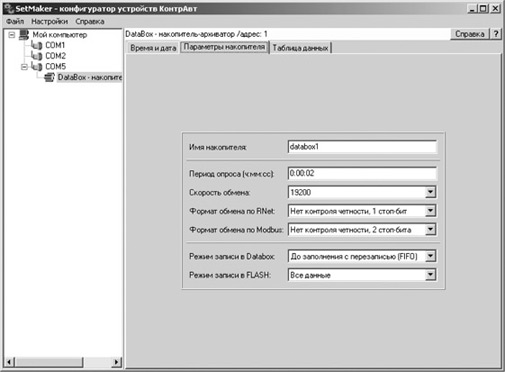Viewport: 505px width, 372px height.
Task: Select COM1 label in device tree
Action: (55, 45)
